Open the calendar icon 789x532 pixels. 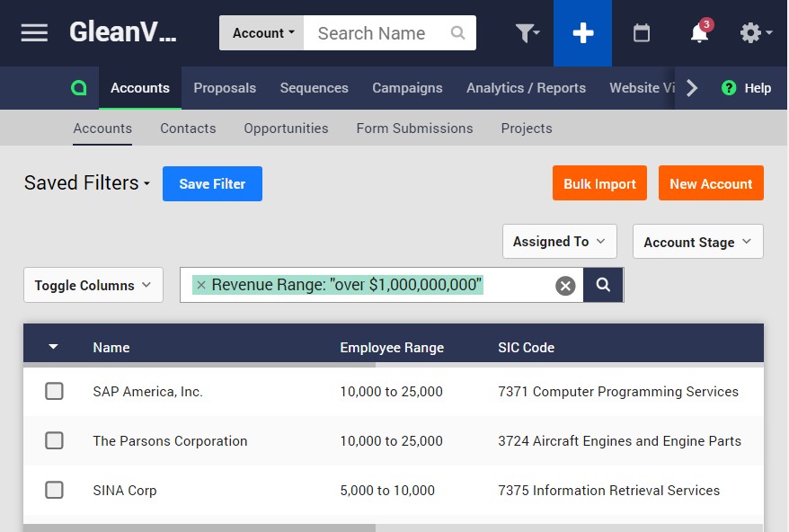(x=641, y=33)
